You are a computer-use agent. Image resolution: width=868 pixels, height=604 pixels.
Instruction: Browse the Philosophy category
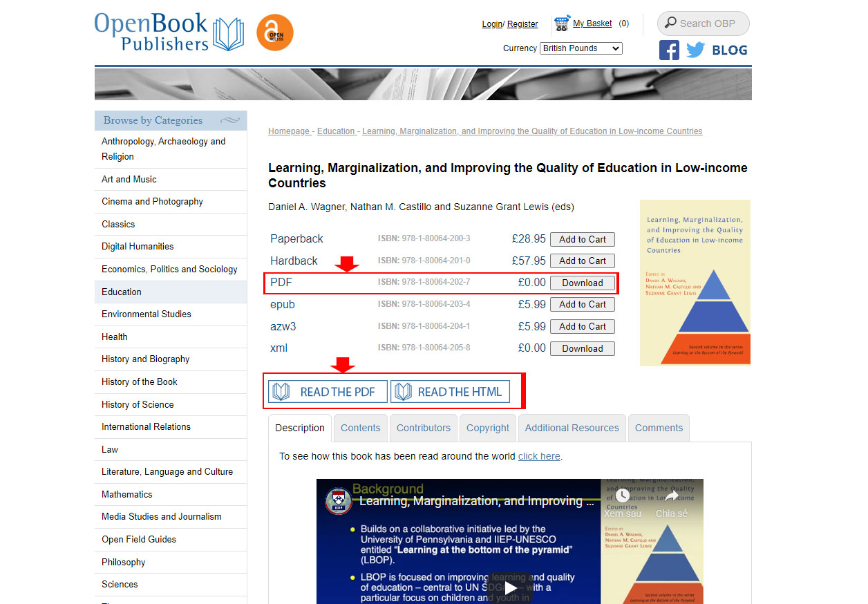[171, 563]
